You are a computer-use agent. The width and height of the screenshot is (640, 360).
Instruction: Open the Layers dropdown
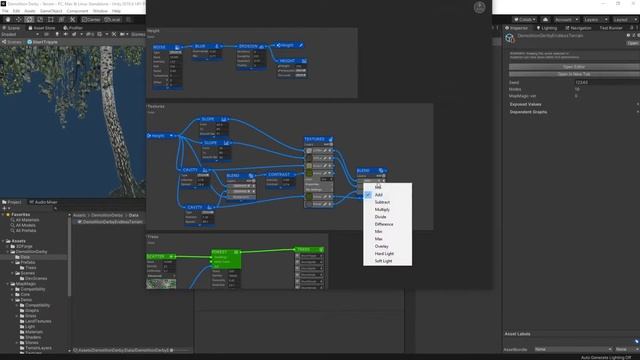(596, 20)
